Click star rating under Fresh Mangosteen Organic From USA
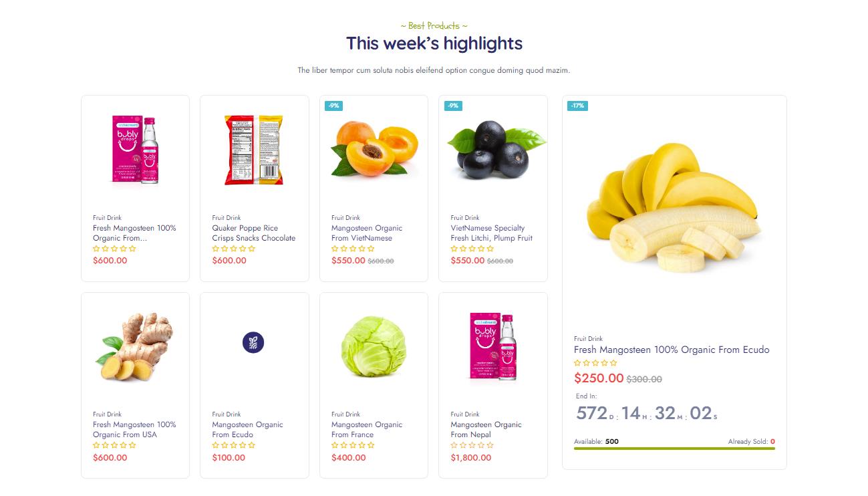This screenshot has height=496, width=868. 114,445
